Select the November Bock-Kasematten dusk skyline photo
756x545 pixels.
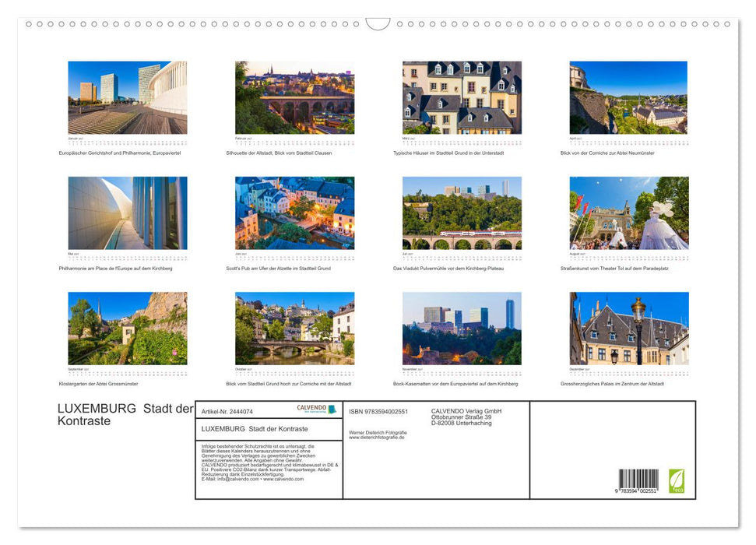point(462,329)
